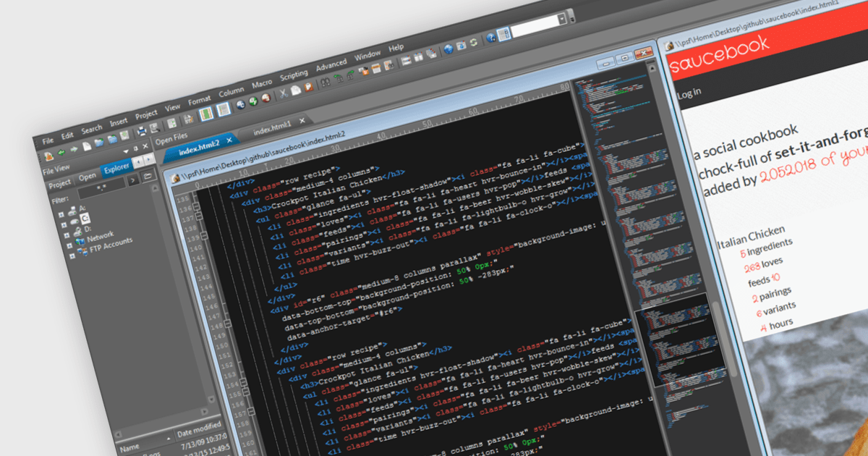Click the Print icon in toolbar
The width and height of the screenshot is (868, 456).
point(142,130)
